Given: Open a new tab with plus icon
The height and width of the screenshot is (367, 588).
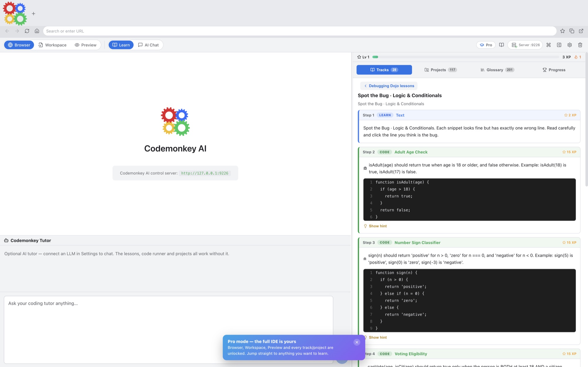Looking at the screenshot, I should [x=34, y=14].
